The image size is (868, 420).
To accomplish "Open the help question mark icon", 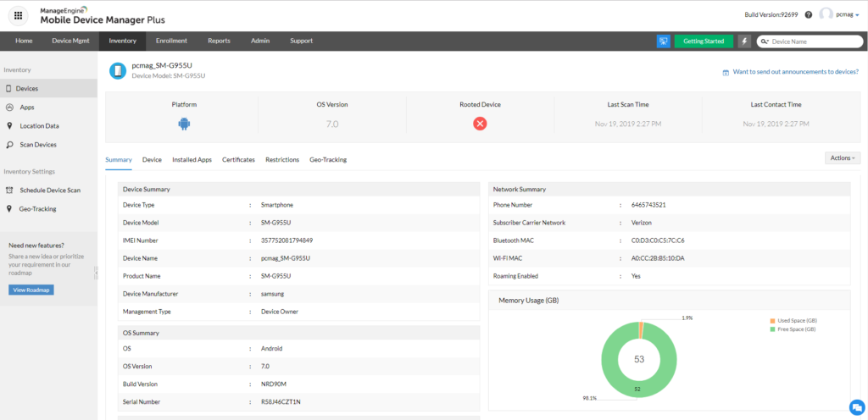I will click(x=808, y=14).
